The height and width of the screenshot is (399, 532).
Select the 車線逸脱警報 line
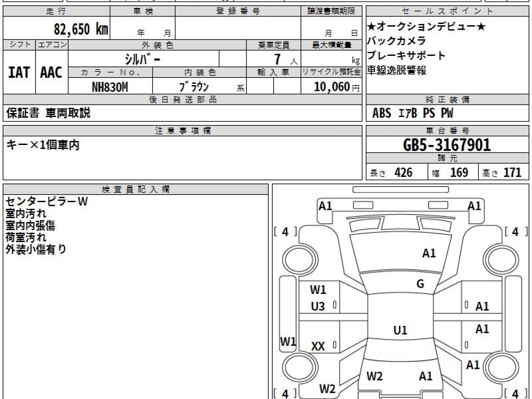tap(396, 70)
